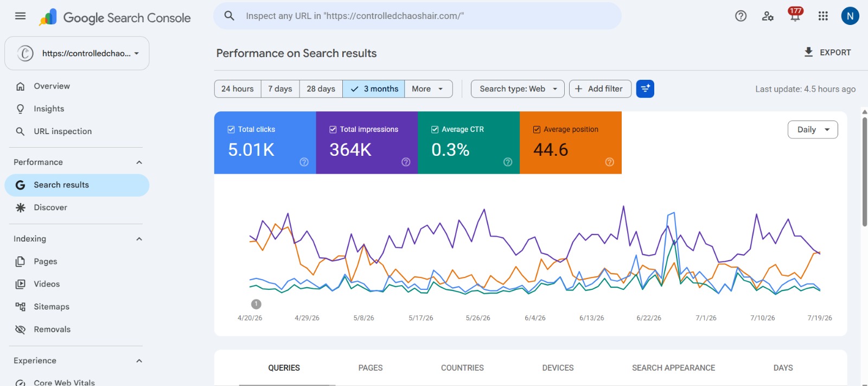
Task: Select the 3 months date range
Action: pyautogui.click(x=373, y=88)
